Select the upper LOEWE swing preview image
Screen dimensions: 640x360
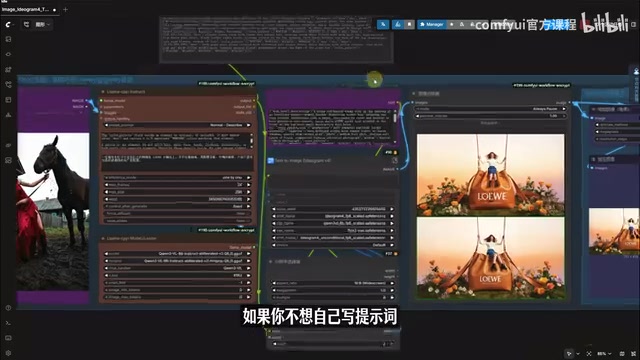[491, 175]
